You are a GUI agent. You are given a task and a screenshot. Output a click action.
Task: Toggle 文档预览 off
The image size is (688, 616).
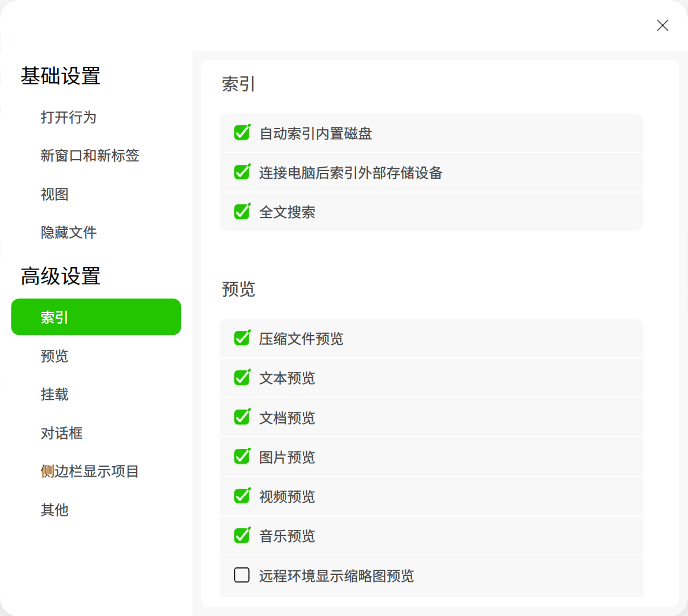(242, 418)
